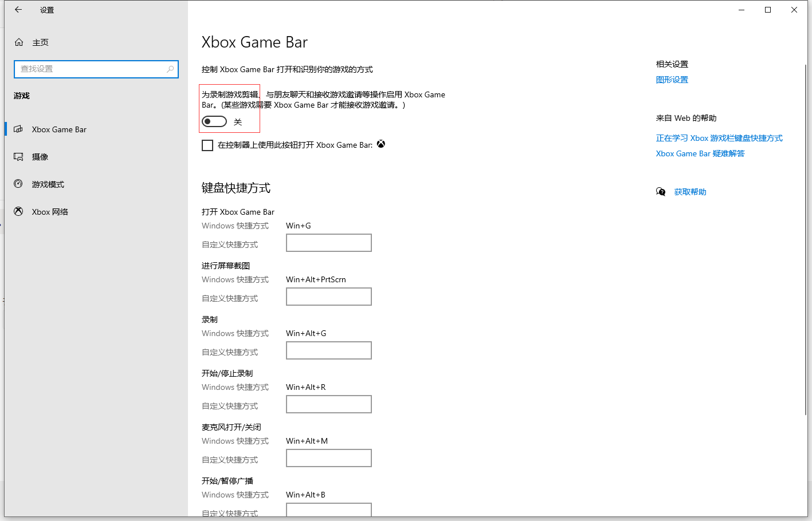Open the 图形设置 link

click(x=672, y=80)
